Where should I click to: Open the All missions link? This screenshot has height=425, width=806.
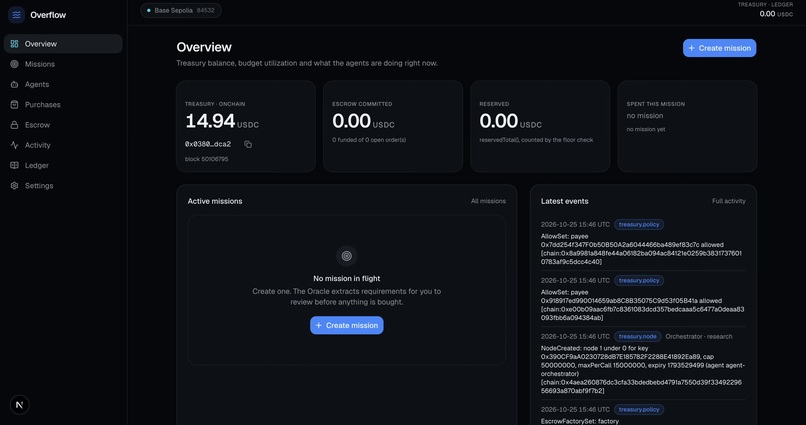[488, 201]
